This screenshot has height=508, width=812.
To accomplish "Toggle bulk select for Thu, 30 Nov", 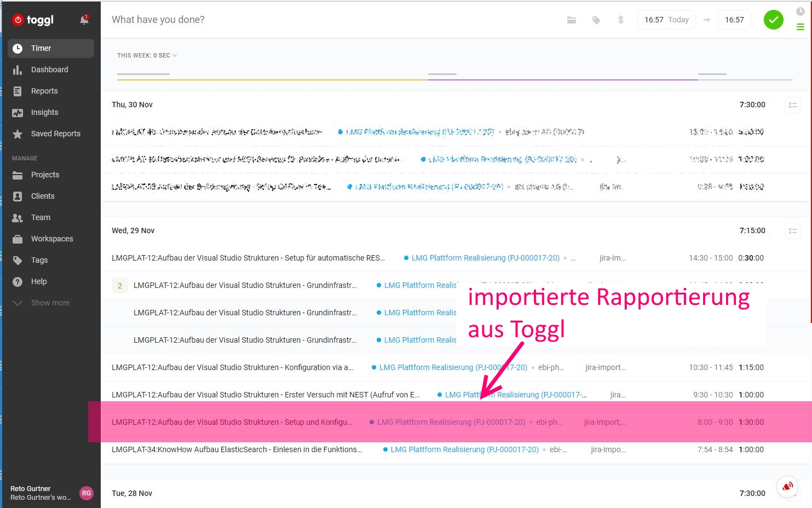I will coord(792,105).
